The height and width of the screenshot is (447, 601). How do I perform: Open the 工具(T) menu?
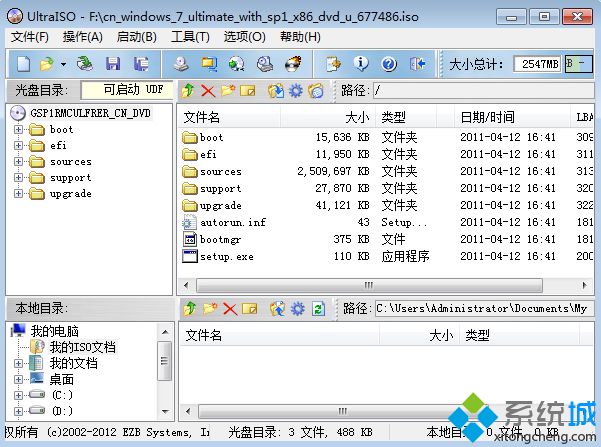click(x=190, y=37)
